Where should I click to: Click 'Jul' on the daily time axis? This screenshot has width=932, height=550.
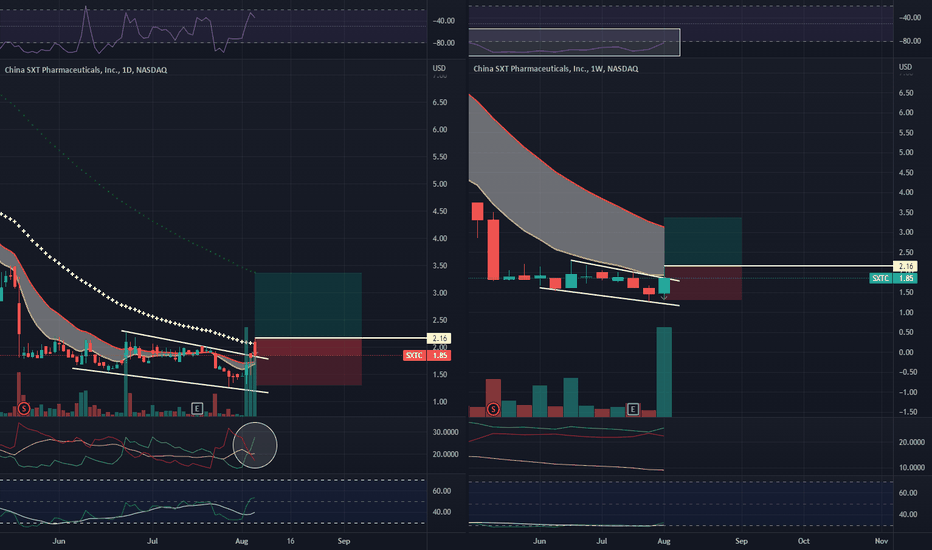coord(152,541)
